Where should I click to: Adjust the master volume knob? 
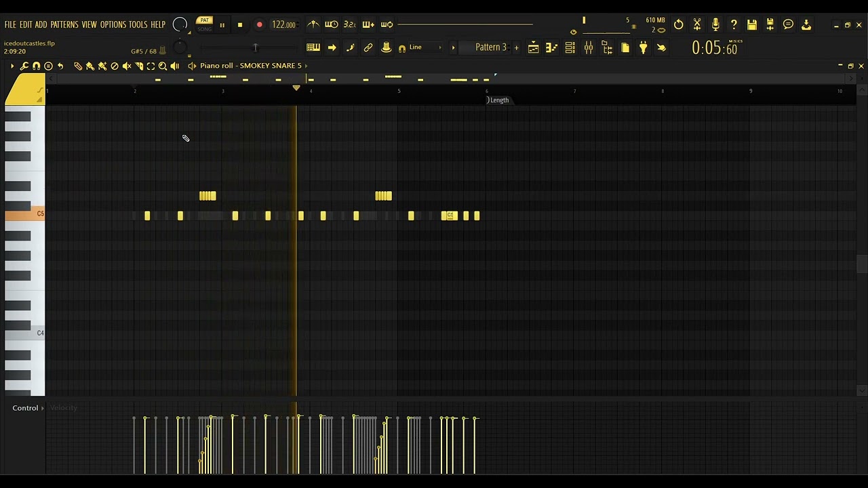(180, 24)
